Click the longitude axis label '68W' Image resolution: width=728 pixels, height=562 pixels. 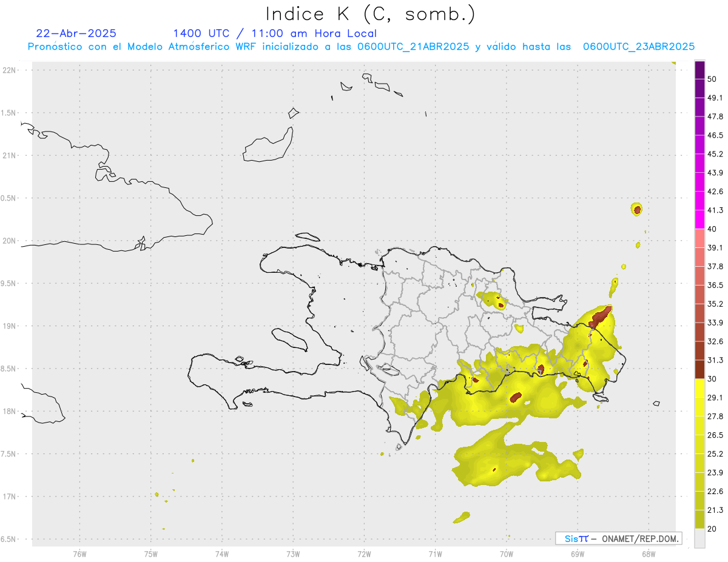(x=649, y=554)
